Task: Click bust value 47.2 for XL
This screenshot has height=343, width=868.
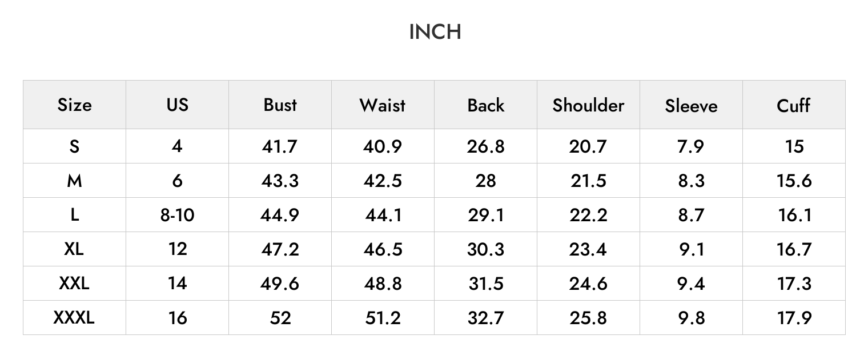Action: [280, 249]
